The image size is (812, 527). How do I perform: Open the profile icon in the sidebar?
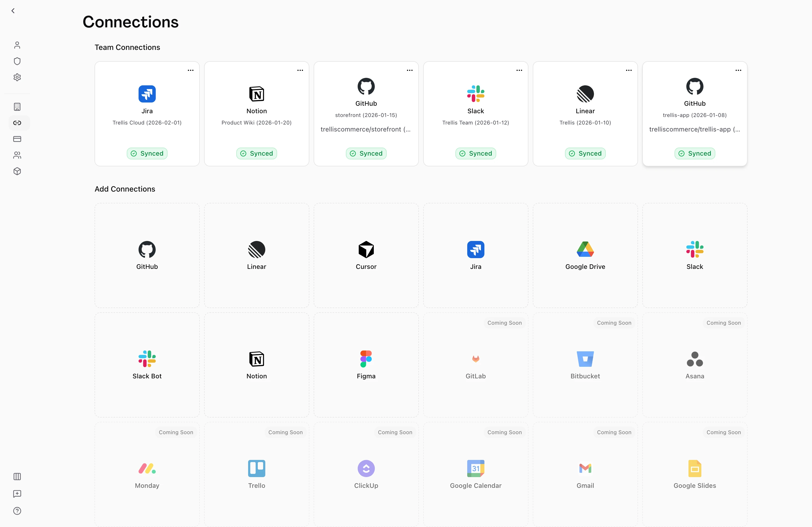coord(17,45)
